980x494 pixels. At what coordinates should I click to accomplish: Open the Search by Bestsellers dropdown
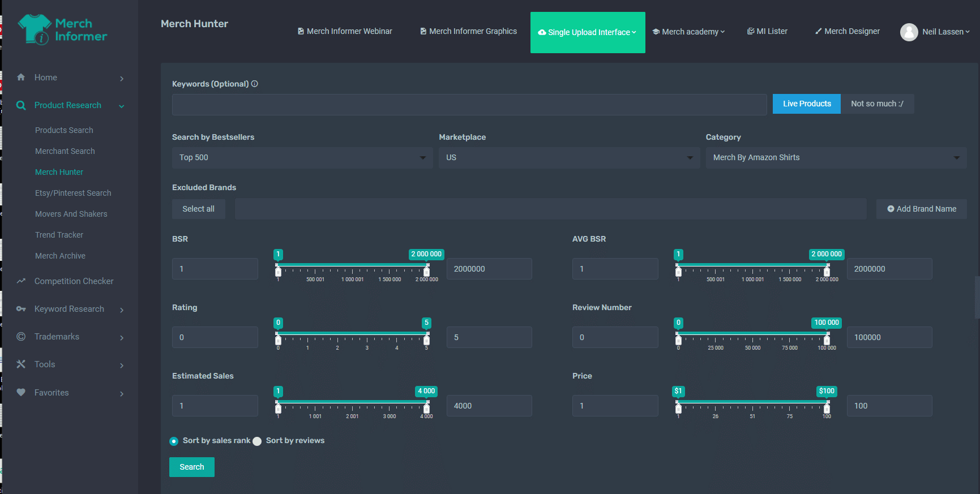tap(302, 157)
